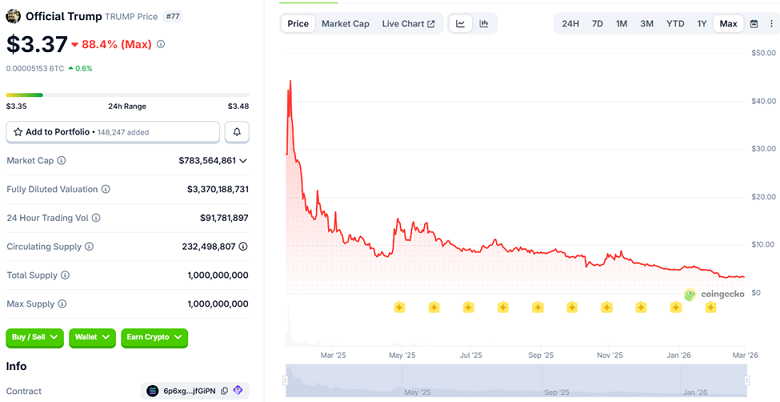Click Add to Portfolio button
Screen dimensions: 780x402
click(113, 132)
